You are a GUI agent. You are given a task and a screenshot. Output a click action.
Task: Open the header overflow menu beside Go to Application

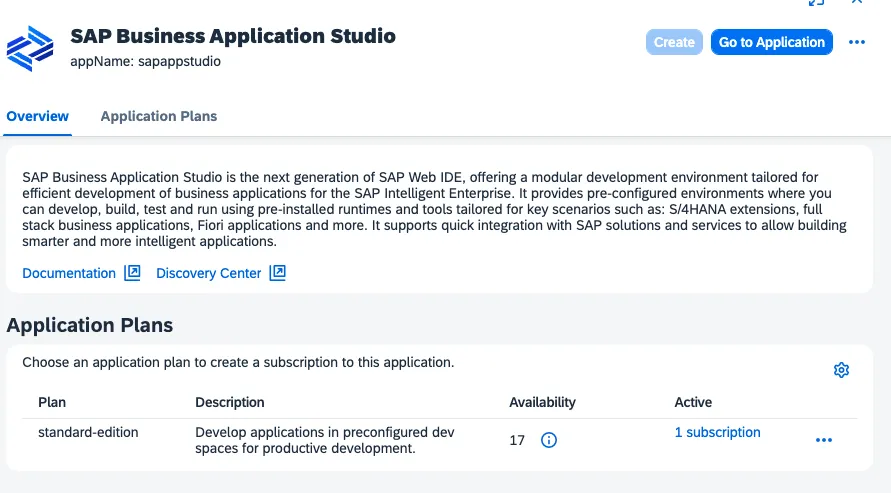coord(857,42)
